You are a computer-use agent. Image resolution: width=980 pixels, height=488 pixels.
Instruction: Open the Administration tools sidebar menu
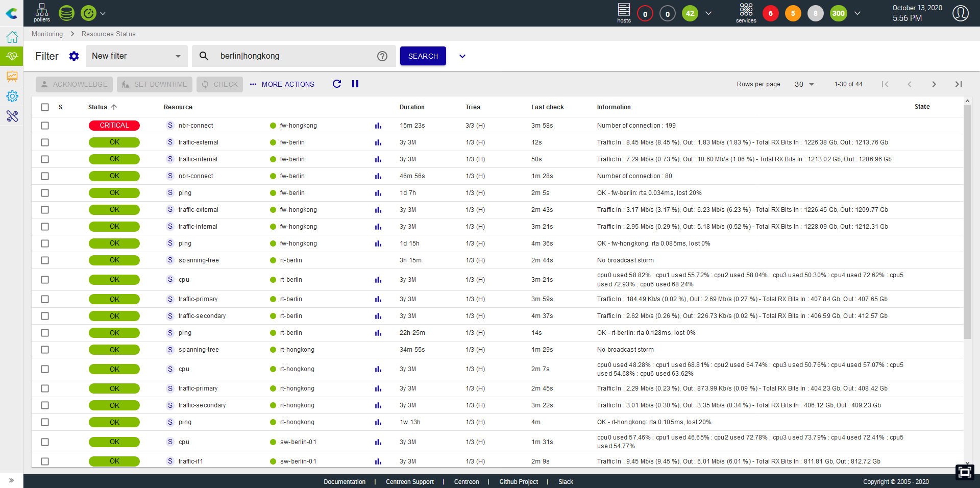click(12, 116)
